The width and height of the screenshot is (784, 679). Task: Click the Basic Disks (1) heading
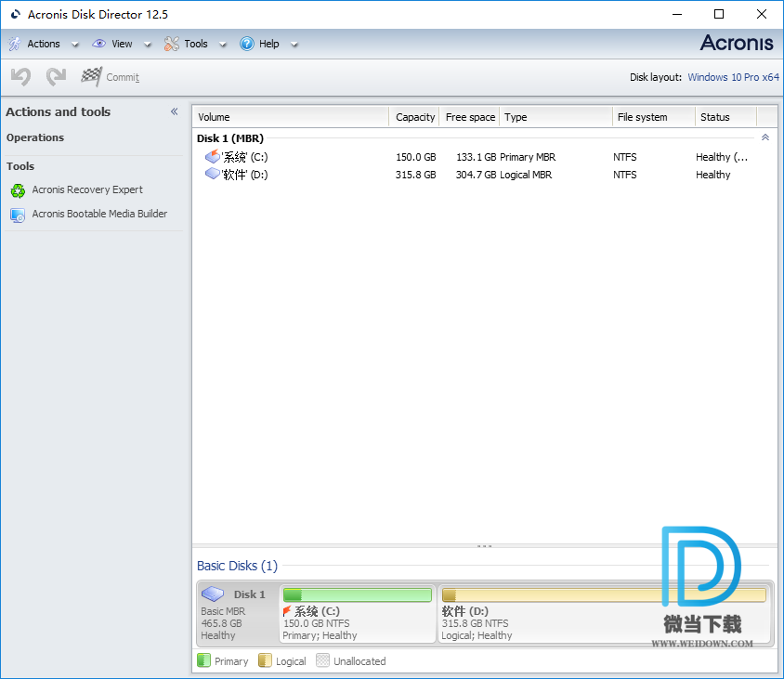237,566
